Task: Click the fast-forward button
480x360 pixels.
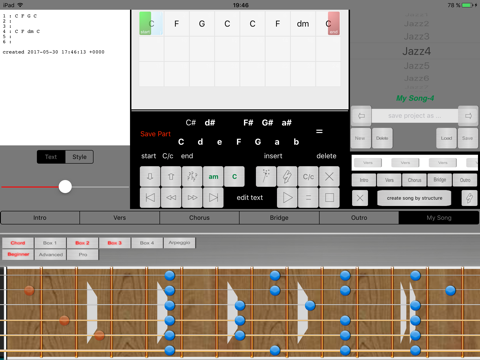Action: (x=192, y=198)
